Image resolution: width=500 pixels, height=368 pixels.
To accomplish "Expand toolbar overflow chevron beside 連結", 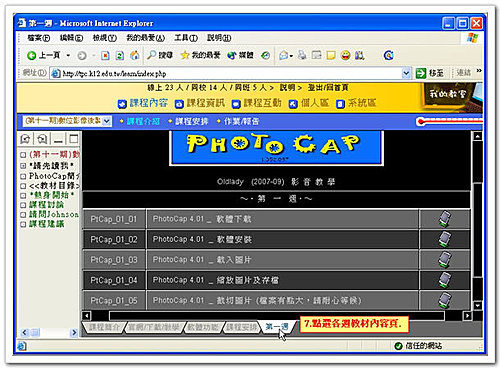I will point(479,70).
